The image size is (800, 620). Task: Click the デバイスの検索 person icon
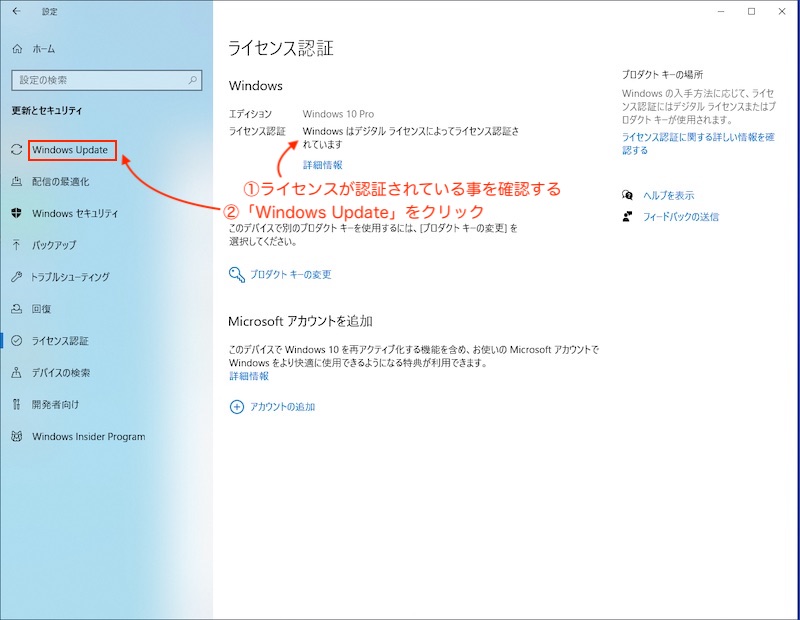(16, 373)
